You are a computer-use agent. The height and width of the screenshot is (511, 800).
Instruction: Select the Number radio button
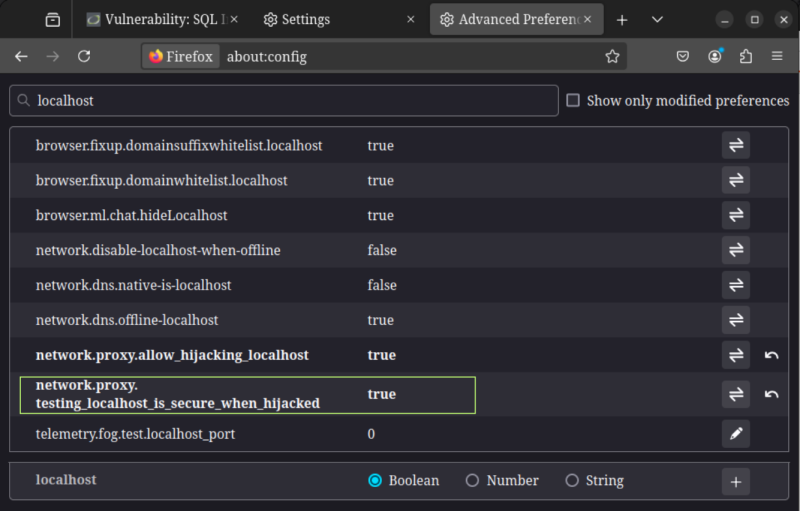click(x=472, y=480)
